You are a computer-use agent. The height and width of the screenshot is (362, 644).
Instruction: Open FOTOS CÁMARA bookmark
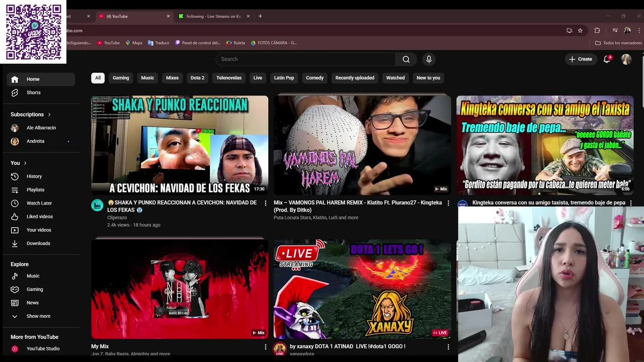[x=274, y=43]
